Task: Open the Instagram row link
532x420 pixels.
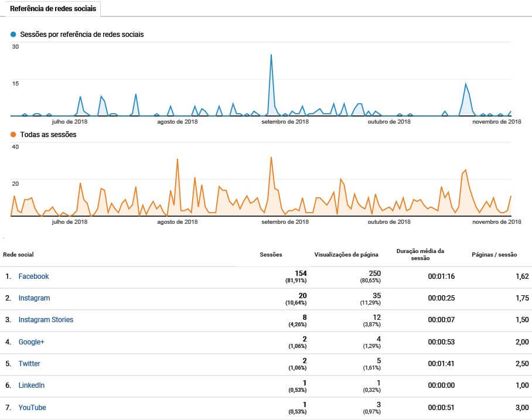Action: (34, 298)
